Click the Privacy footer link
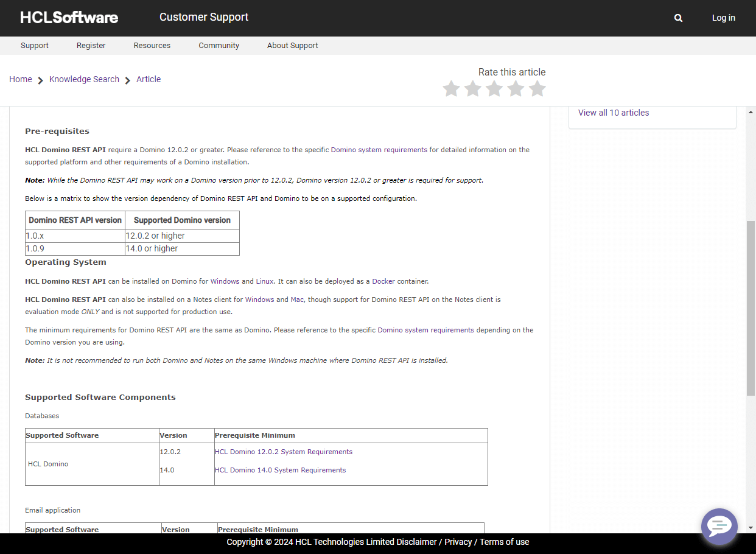The image size is (756, 554). click(458, 542)
